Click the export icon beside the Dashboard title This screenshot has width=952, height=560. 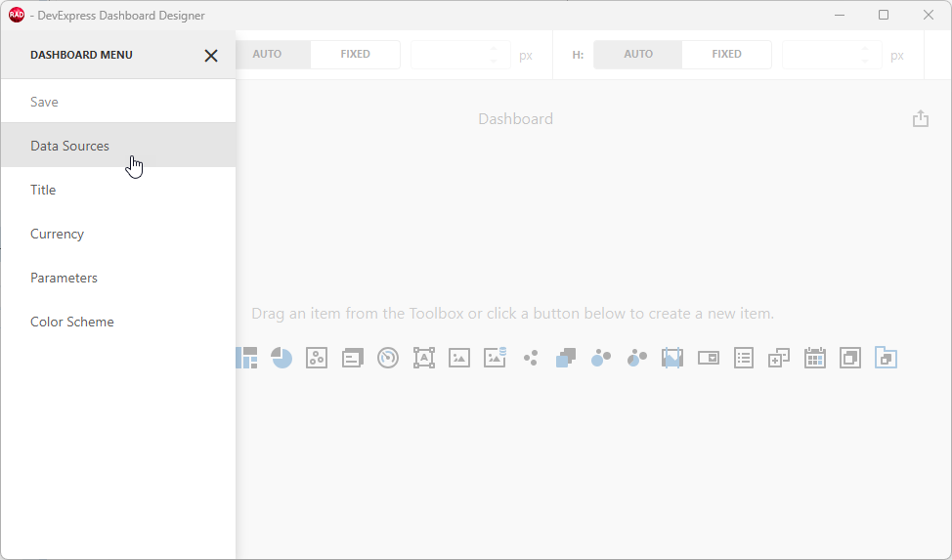point(921,118)
